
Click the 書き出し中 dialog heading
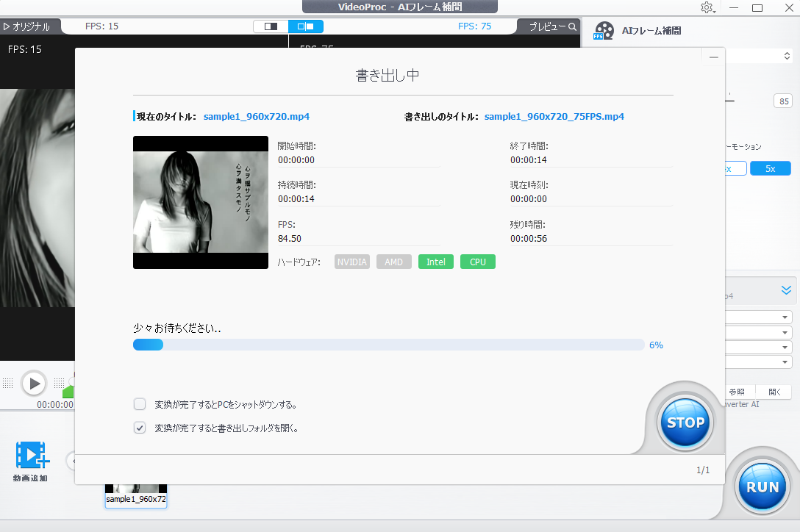[387, 76]
